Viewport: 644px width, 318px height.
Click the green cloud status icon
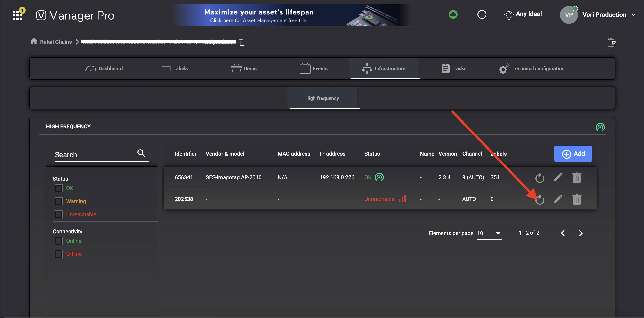[453, 14]
